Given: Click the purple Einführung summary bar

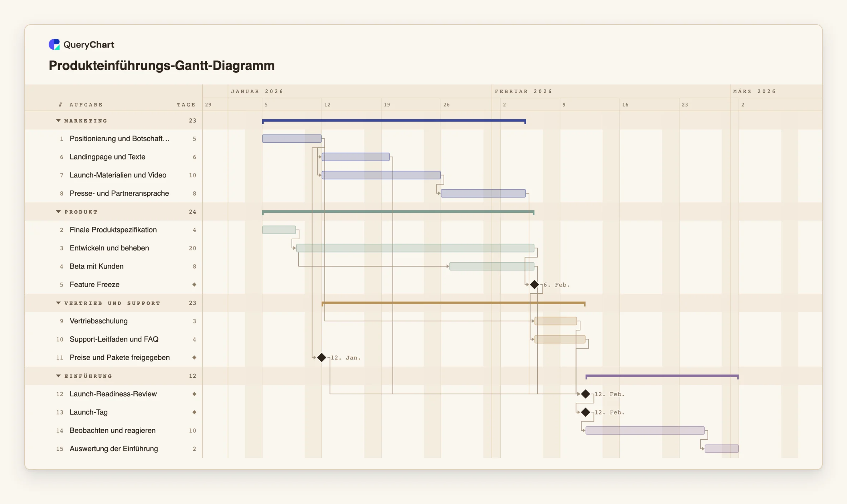Looking at the screenshot, I should coord(662,376).
